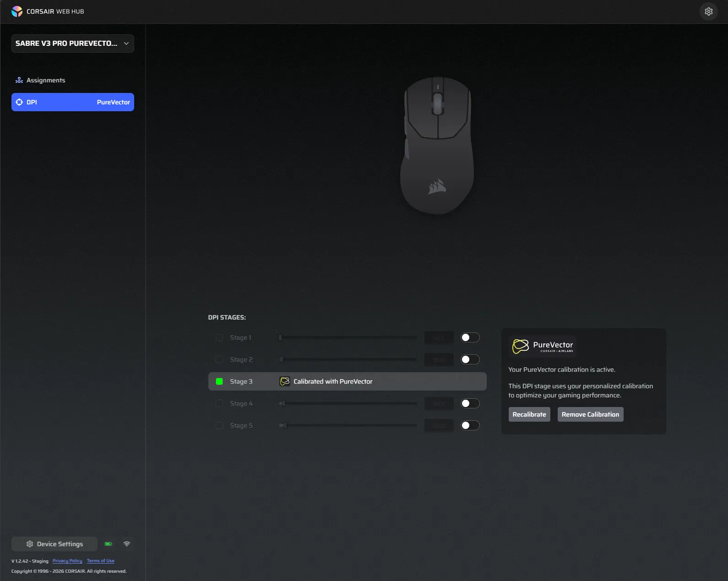Open the SABRE V3 PRO device dropdown
Viewport: 728px width, 581px height.
(x=73, y=43)
